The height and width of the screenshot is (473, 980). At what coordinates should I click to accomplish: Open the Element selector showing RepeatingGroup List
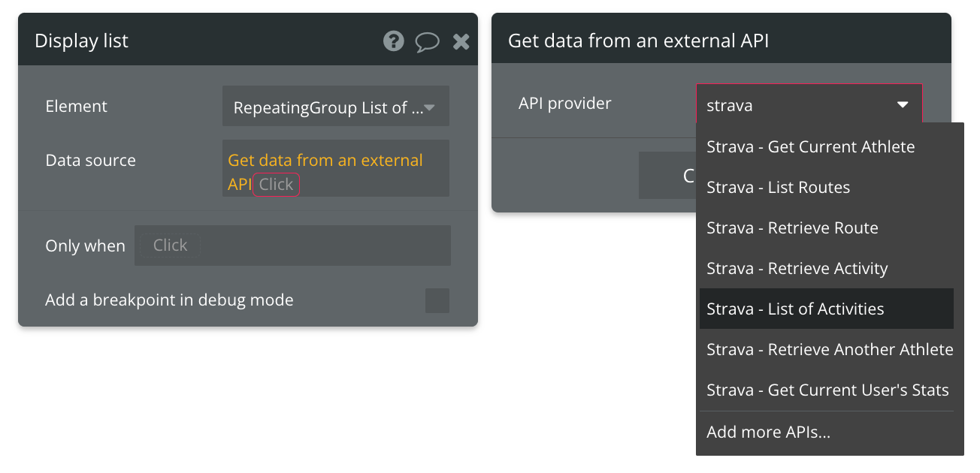coord(335,106)
